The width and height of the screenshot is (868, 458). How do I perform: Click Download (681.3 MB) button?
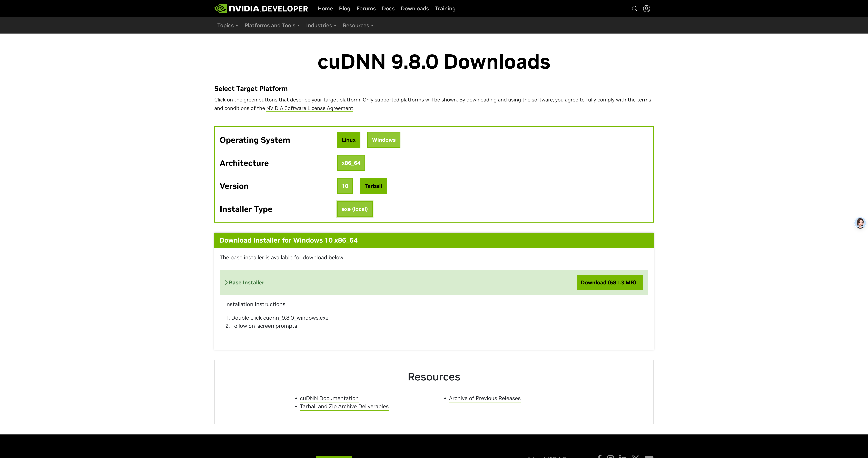pyautogui.click(x=610, y=283)
